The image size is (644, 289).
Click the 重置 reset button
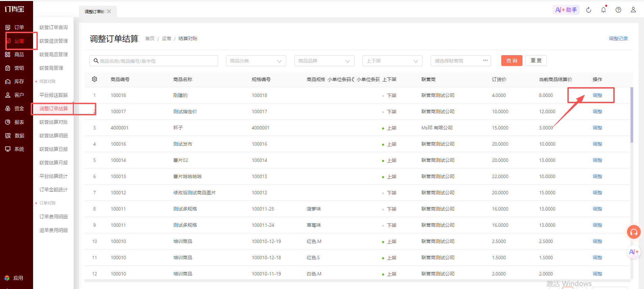(x=536, y=61)
